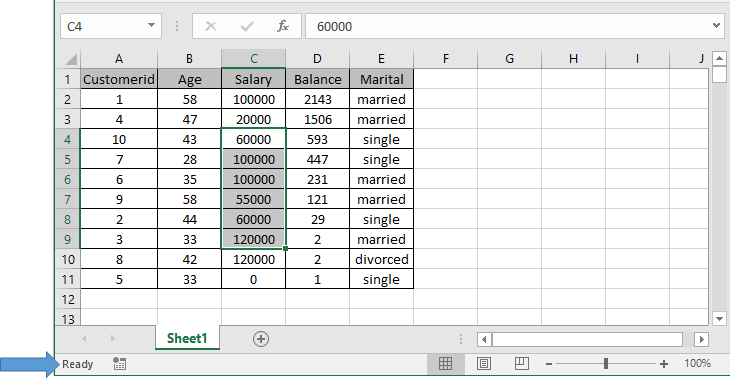Click vertical scrollbar up arrow
The width and height of the screenshot is (730, 379).
tap(719, 59)
